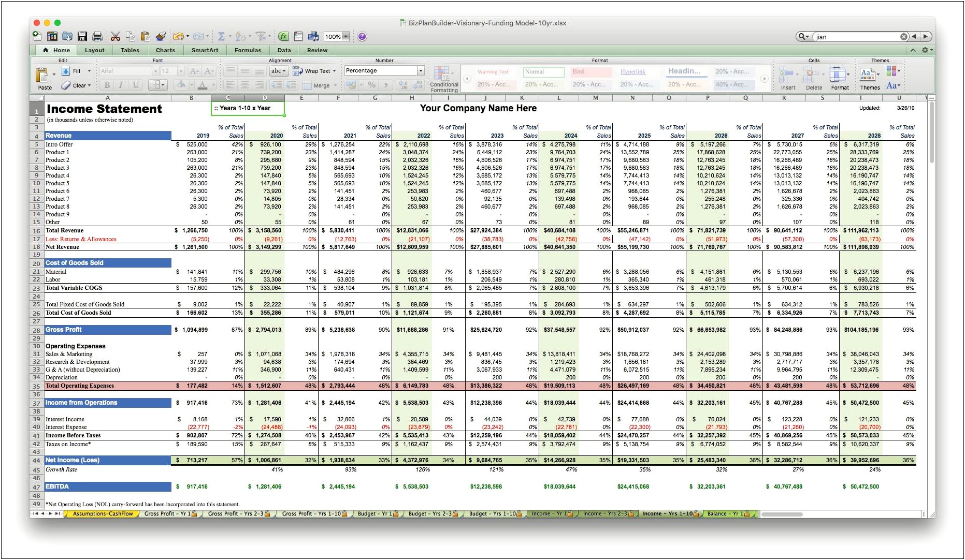The image size is (965, 560).
Task: Open the template gallery icon
Action: pos(52,36)
